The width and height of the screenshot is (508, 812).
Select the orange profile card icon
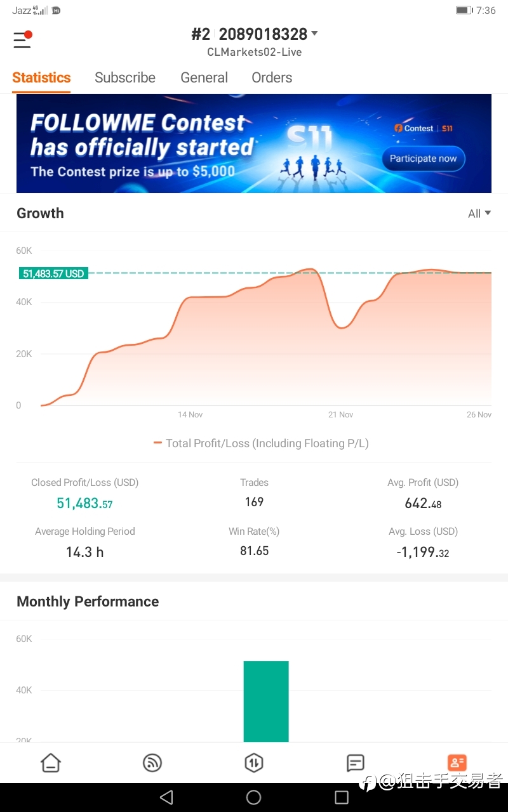(x=457, y=763)
